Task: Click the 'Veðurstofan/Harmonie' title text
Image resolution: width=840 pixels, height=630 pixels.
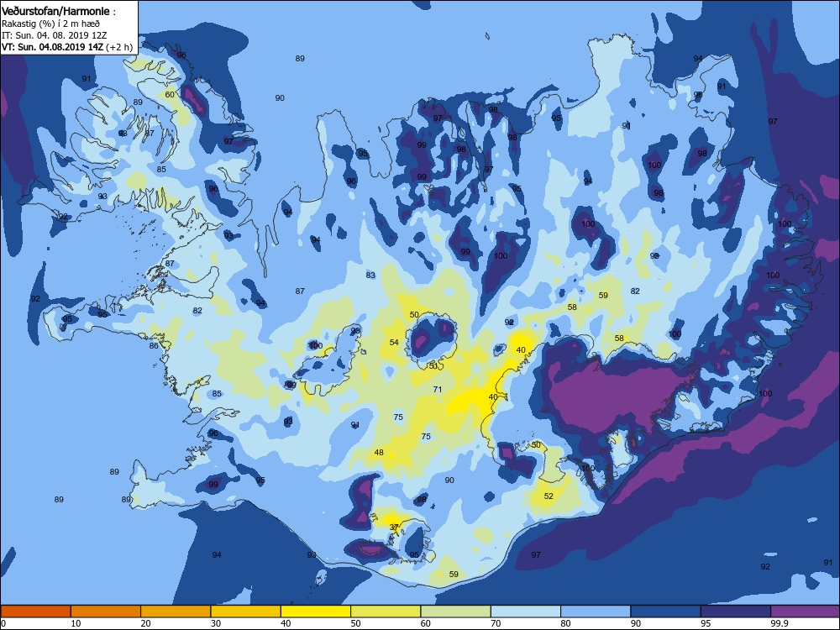Action: click(x=55, y=11)
